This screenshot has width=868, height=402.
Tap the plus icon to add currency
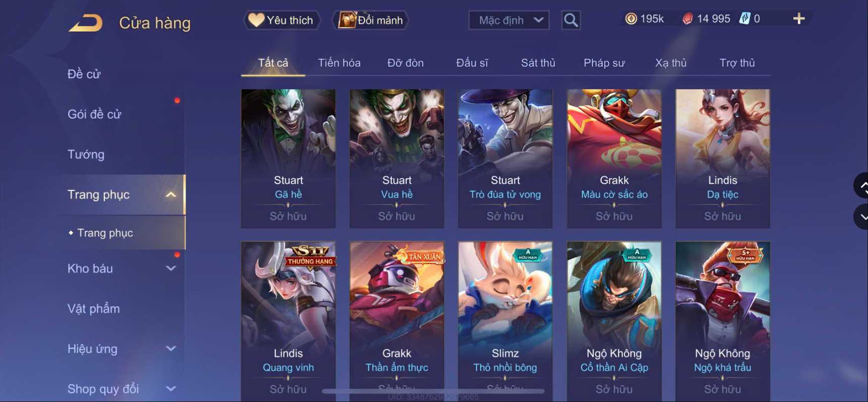798,19
